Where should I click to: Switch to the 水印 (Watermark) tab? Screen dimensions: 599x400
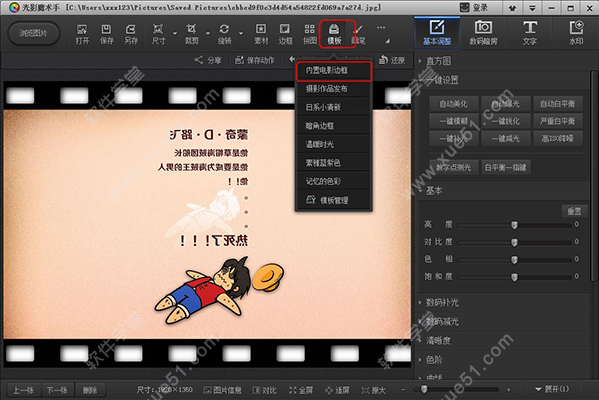coord(576,32)
